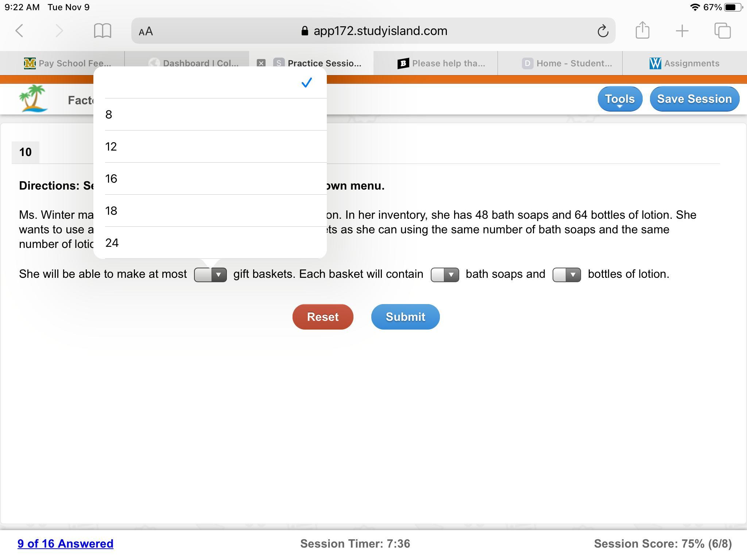The image size is (747, 560).
Task: Open the Share sheet icon
Action: (642, 30)
